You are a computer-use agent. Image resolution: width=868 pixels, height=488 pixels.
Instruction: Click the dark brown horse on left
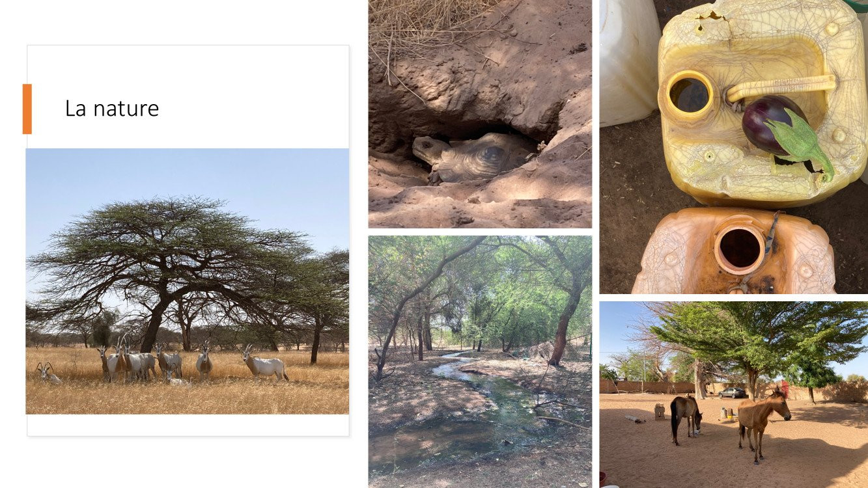click(x=686, y=418)
